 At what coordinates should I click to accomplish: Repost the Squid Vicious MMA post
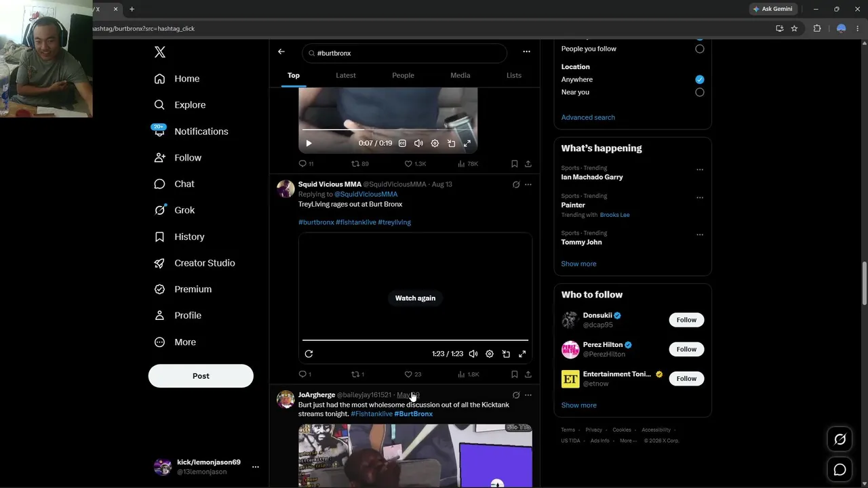tap(357, 374)
